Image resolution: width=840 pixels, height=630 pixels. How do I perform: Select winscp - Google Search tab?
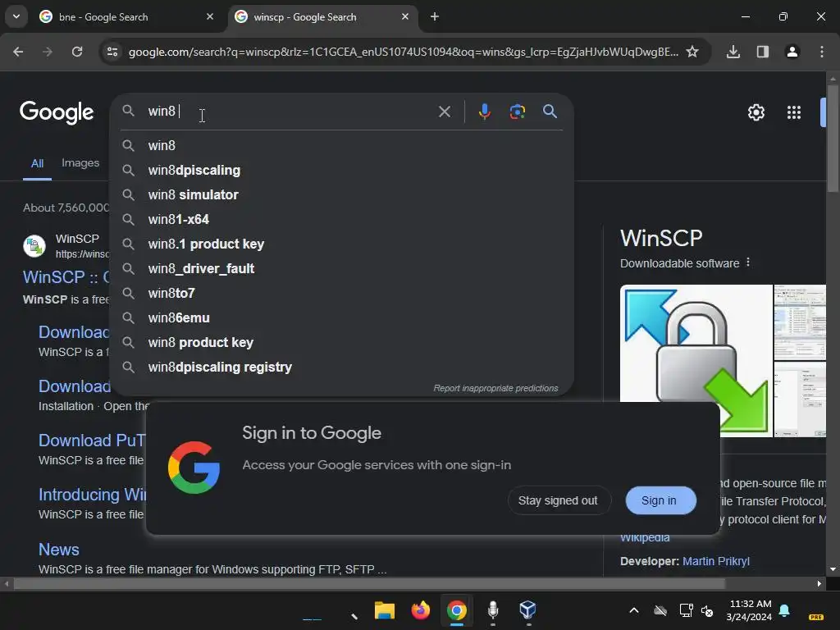(322, 17)
